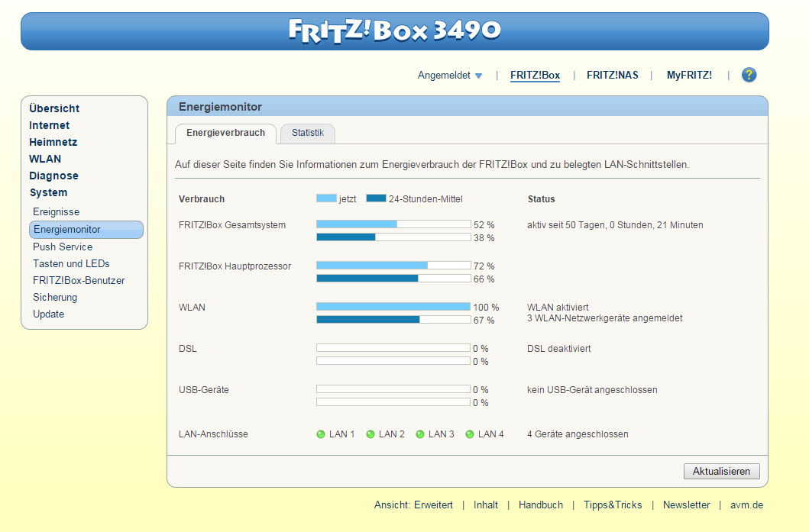Open the FRITZ!NAS link
The width and height of the screenshot is (809, 532).
[612, 75]
